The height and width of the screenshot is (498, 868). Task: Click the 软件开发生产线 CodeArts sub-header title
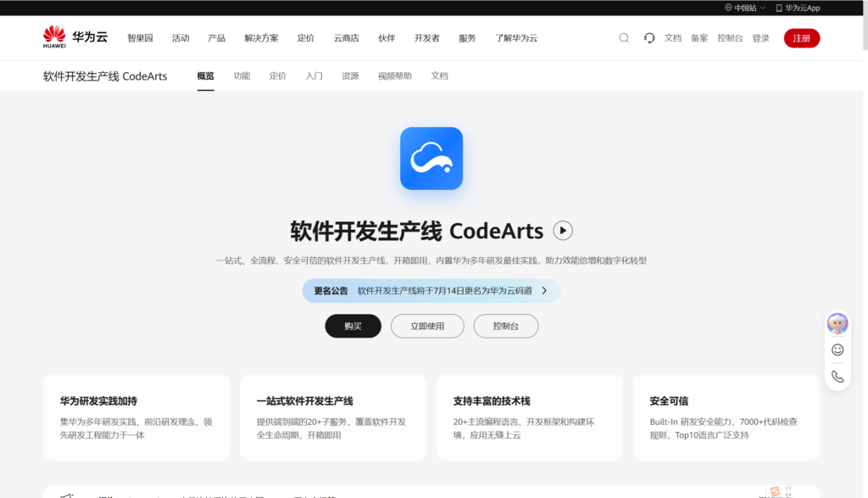point(105,76)
